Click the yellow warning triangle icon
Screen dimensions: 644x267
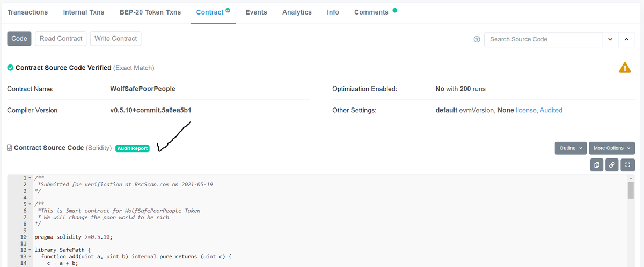coord(625,67)
